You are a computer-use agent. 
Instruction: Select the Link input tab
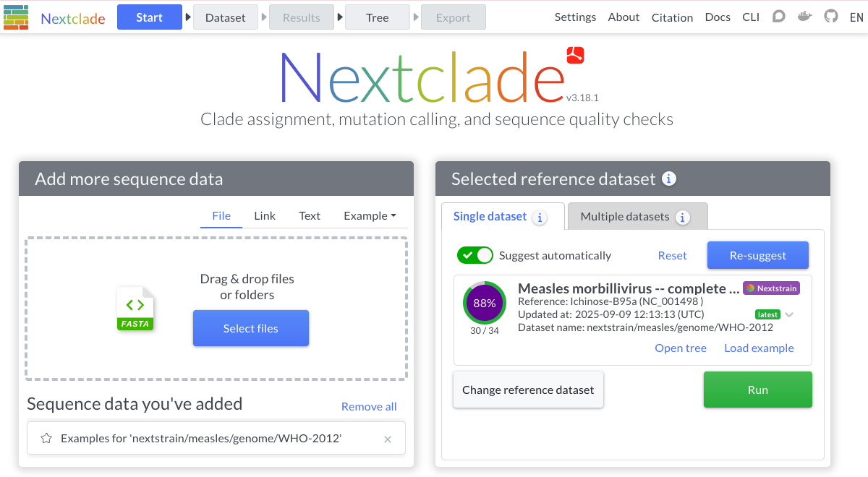coord(265,215)
